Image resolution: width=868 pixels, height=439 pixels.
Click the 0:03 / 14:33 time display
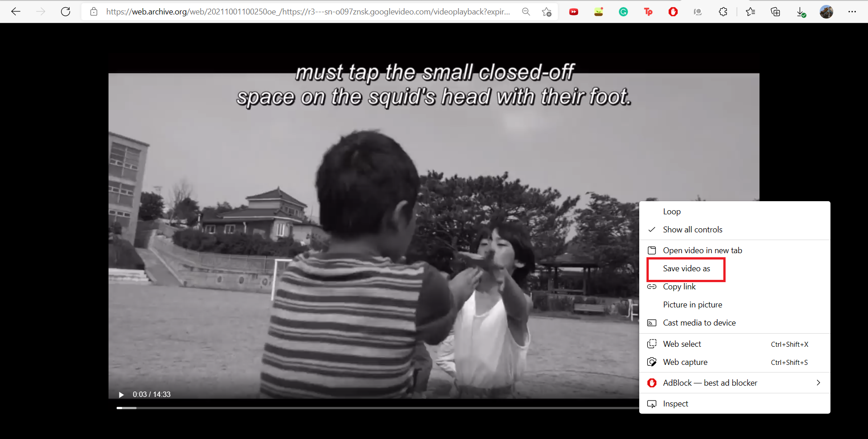coord(151,395)
